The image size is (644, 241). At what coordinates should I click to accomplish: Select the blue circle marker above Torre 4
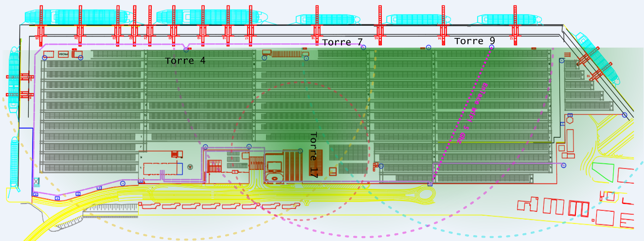[186, 50]
